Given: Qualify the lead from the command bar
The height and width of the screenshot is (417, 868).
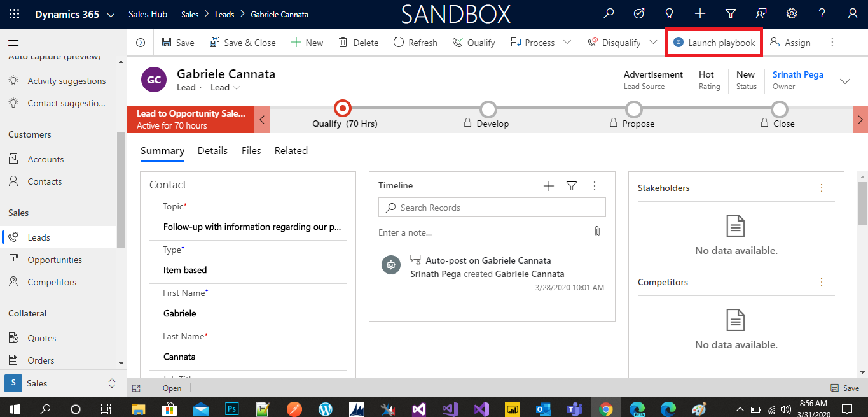Looking at the screenshot, I should point(473,42).
